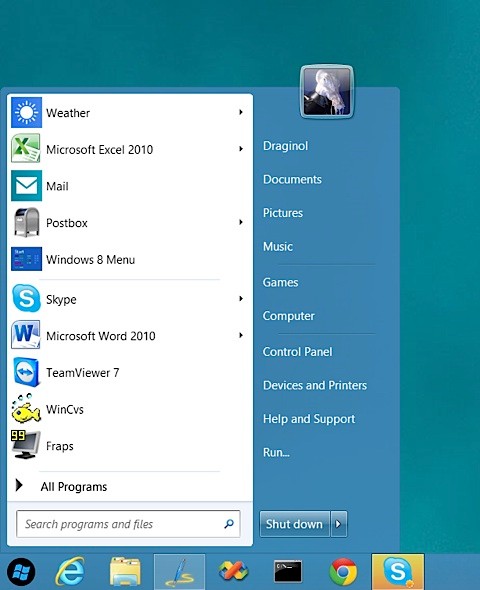Image resolution: width=480 pixels, height=590 pixels.
Task: Click the Microsoft Word 2010 text label
Action: click(x=100, y=336)
